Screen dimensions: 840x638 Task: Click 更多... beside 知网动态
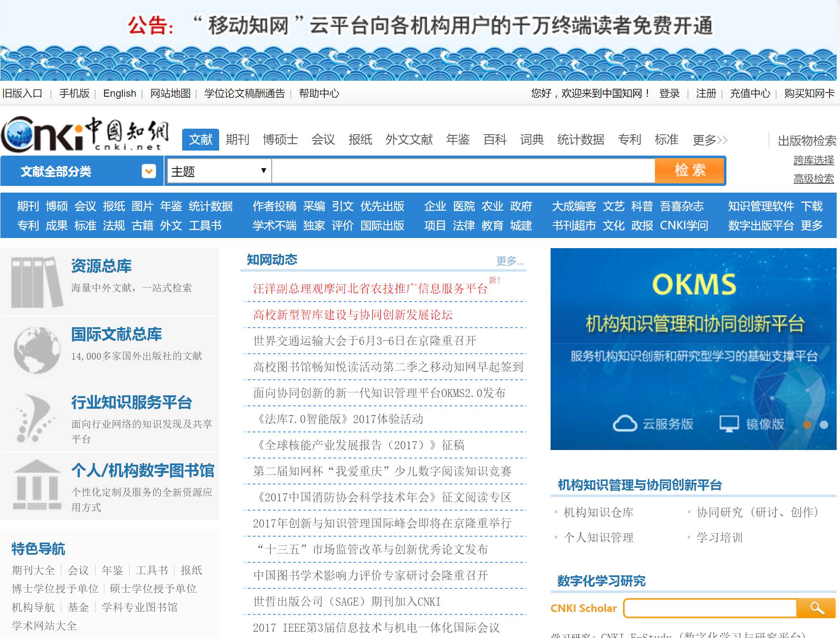click(x=510, y=261)
